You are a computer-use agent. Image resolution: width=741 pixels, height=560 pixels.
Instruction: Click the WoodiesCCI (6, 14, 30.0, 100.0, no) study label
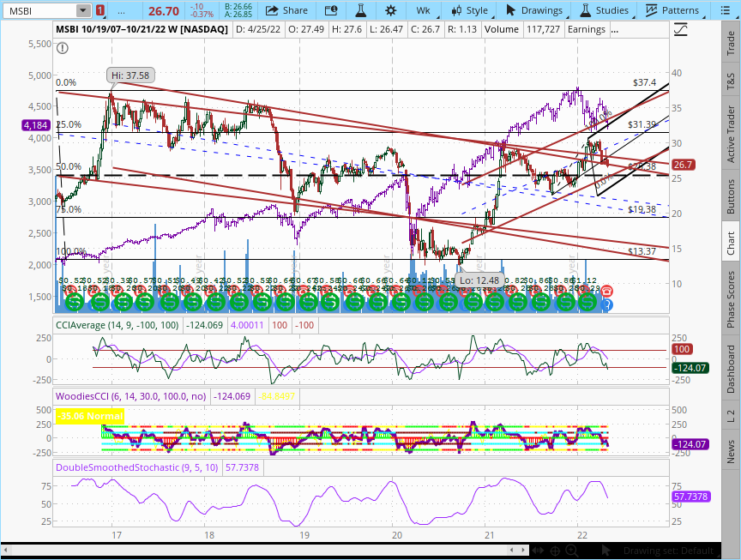131,396
